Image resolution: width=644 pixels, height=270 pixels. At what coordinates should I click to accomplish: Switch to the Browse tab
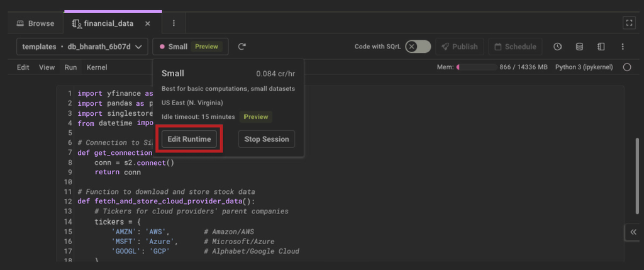[x=35, y=23]
